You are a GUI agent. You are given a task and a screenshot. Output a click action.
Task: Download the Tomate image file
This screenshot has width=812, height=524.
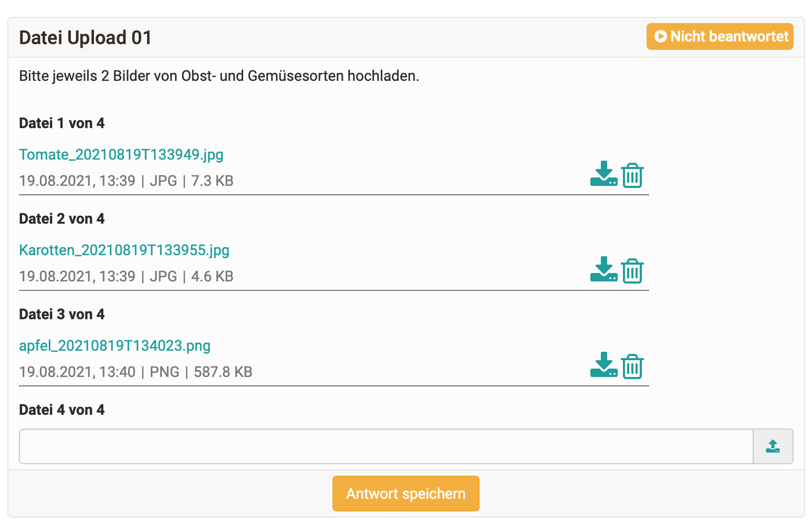[x=603, y=174]
